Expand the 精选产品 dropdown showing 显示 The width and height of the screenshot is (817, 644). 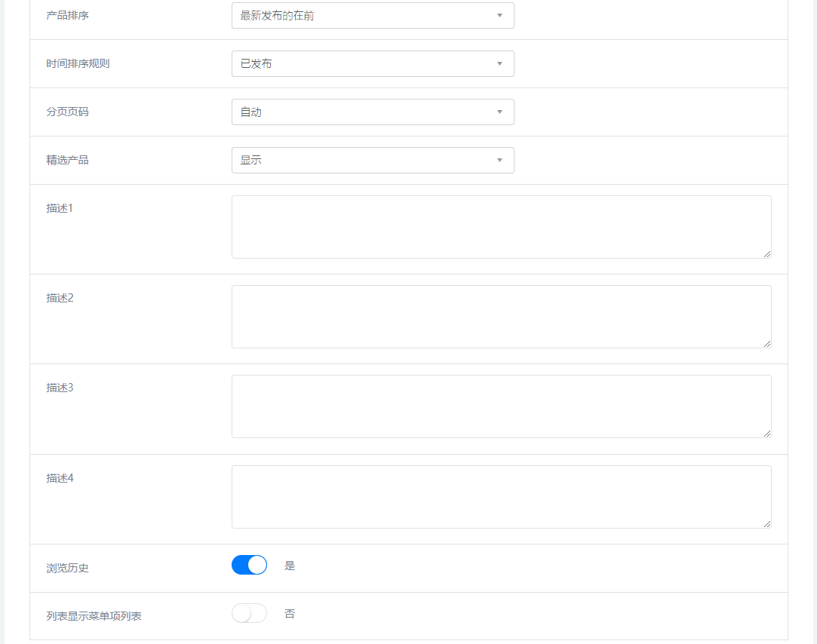click(372, 161)
